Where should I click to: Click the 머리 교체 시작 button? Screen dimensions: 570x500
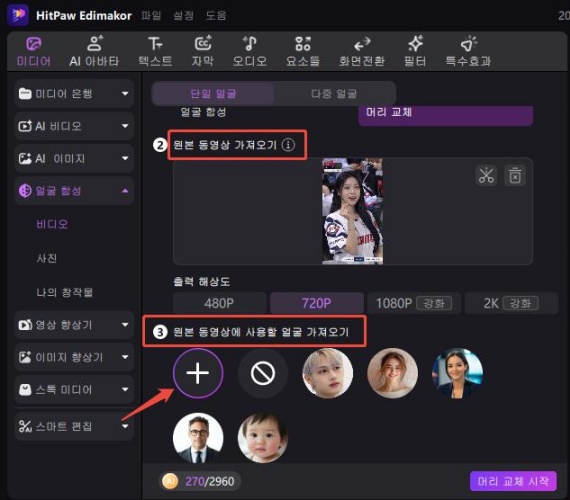(x=513, y=481)
